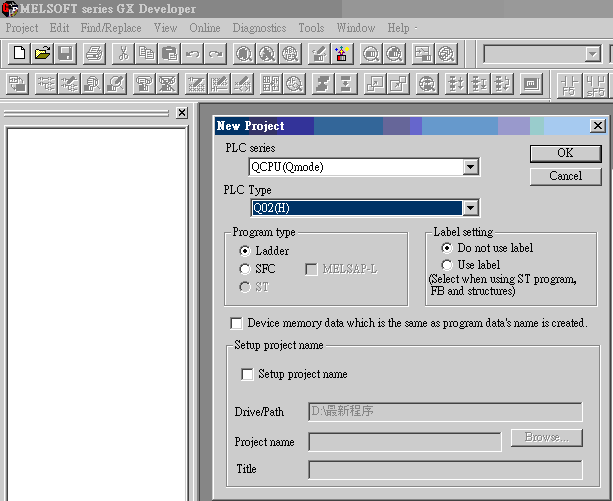
Task: Click the Project name input field
Action: coord(405,442)
